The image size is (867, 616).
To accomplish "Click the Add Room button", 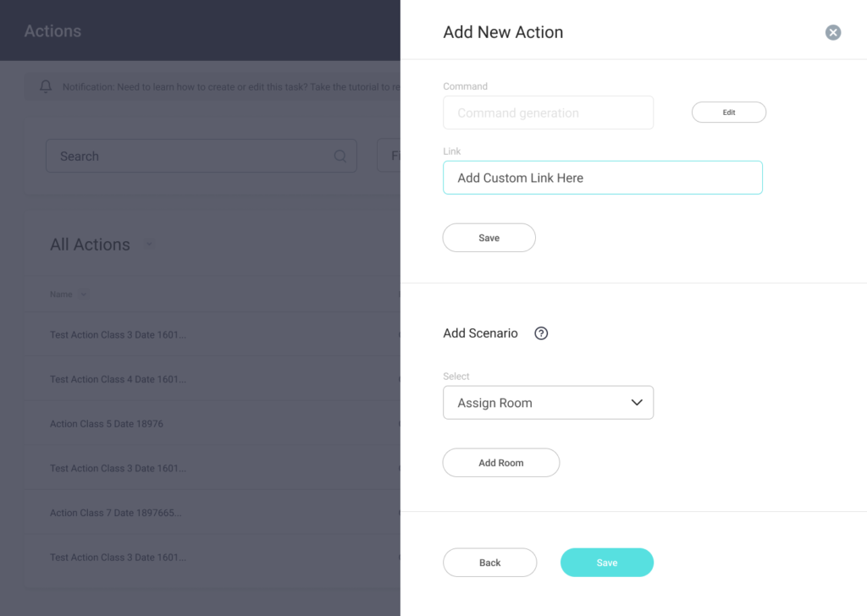I will pos(500,463).
